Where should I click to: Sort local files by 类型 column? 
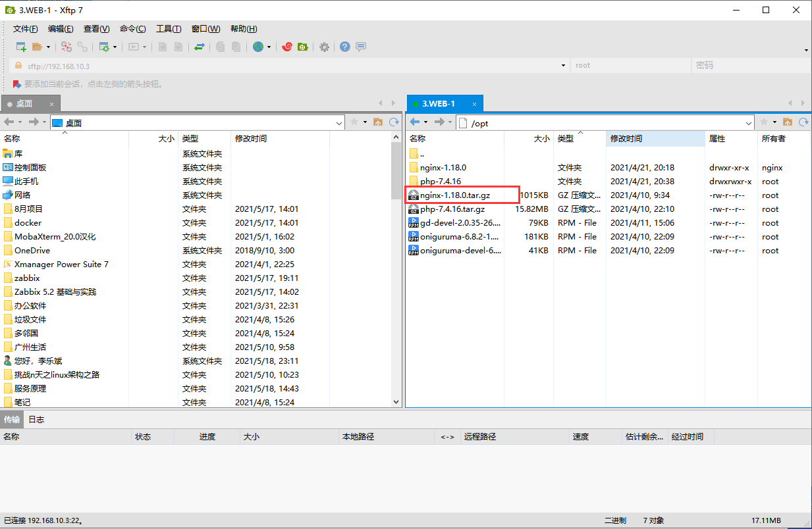(x=205, y=139)
